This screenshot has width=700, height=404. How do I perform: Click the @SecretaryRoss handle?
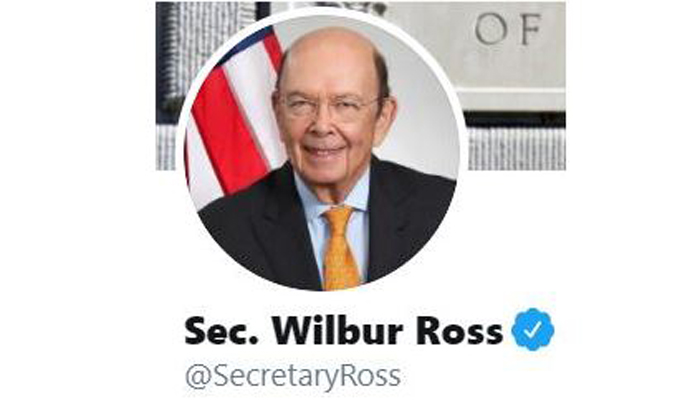[293, 376]
